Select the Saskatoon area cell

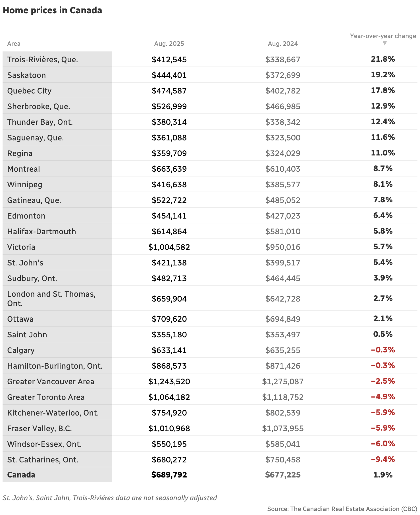27,75
